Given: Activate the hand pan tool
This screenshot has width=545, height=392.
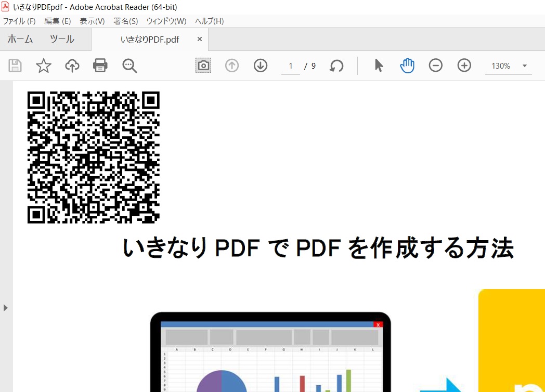Looking at the screenshot, I should click(x=407, y=66).
